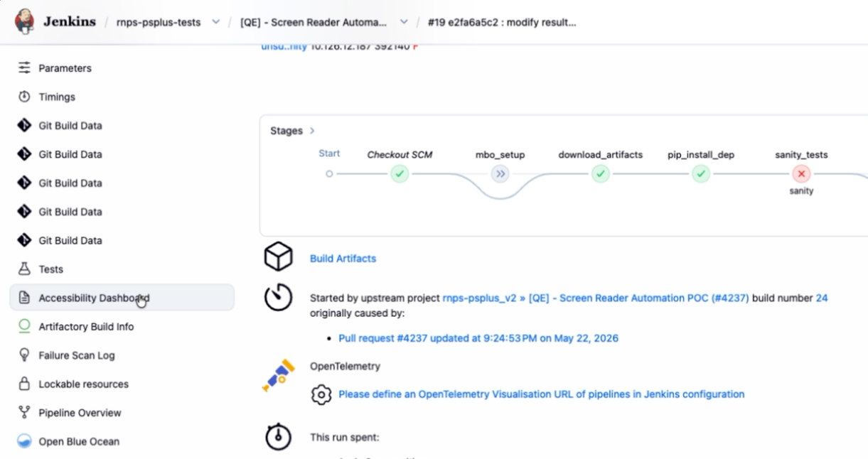This screenshot has height=459, width=868.
Task: Click the third Git Build Data icon
Action: (24, 183)
